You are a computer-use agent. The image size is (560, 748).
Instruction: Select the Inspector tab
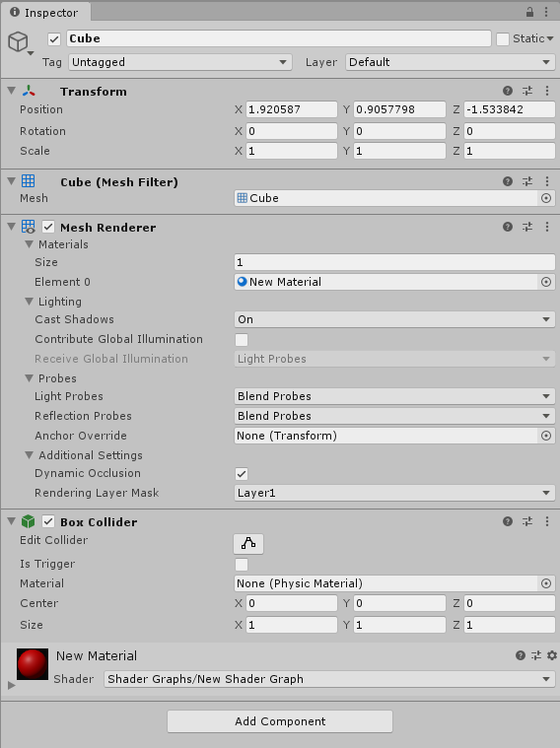[44, 13]
